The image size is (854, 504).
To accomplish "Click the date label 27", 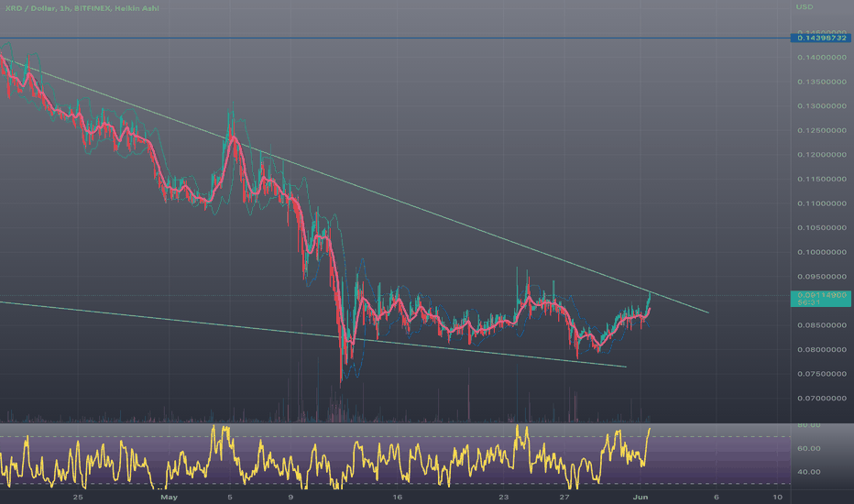I will click(x=564, y=497).
